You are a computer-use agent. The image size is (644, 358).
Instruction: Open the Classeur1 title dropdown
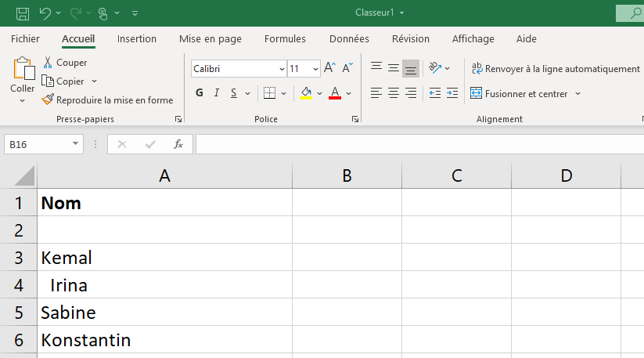pyautogui.click(x=401, y=13)
